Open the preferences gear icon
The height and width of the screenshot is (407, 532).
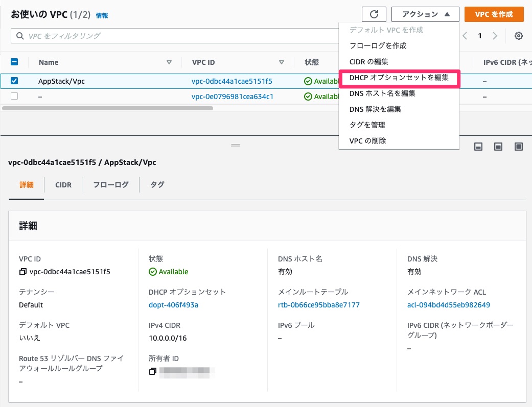[518, 35]
